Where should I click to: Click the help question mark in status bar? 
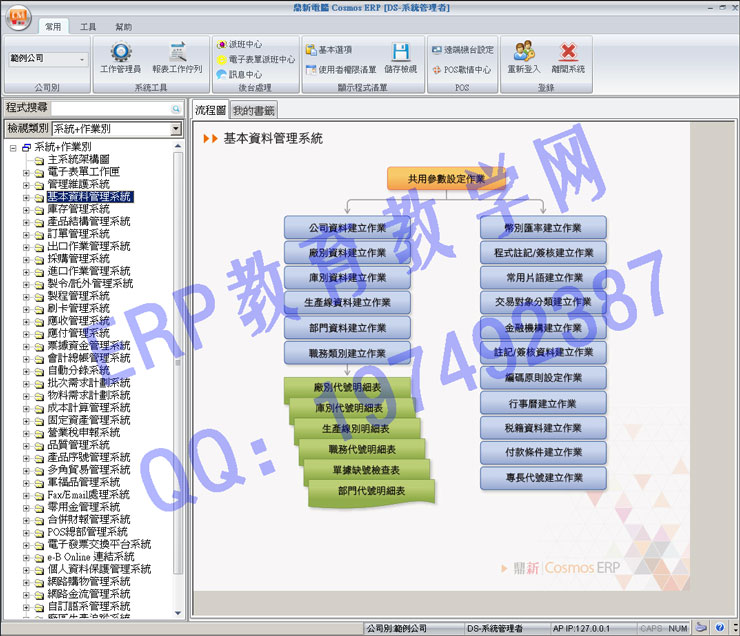(719, 628)
